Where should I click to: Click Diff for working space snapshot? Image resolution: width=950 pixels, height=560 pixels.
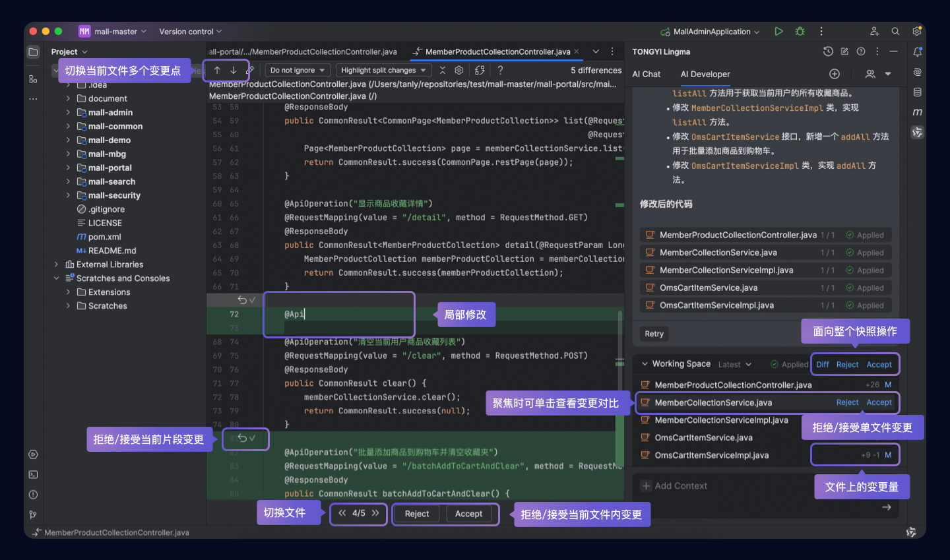click(822, 364)
